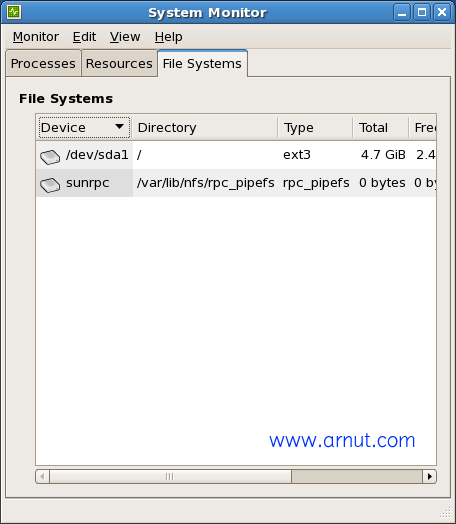Click the sort arrow in Device column header
Viewport: 456px width, 524px height.
(x=119, y=127)
